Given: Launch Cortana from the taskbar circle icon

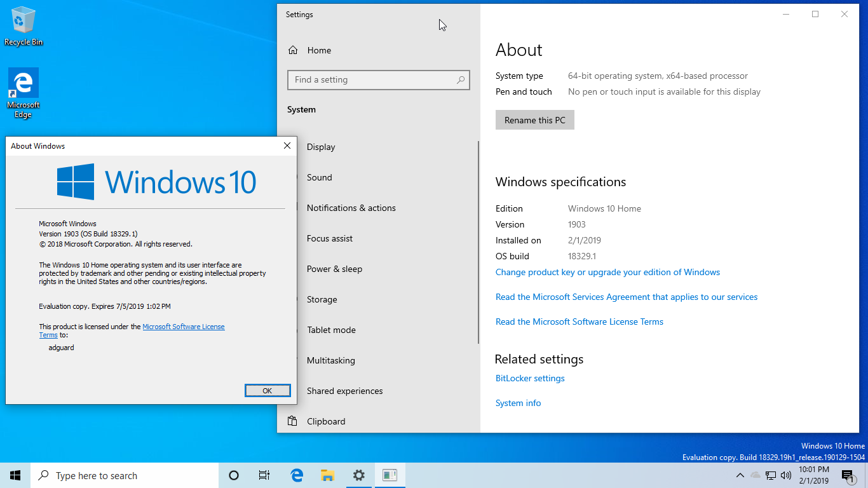Looking at the screenshot, I should (x=234, y=475).
